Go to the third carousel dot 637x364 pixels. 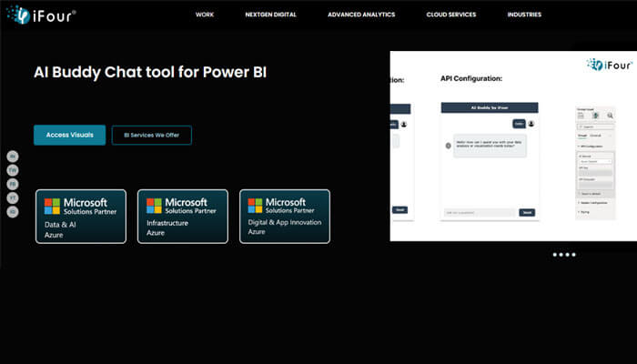pos(568,255)
